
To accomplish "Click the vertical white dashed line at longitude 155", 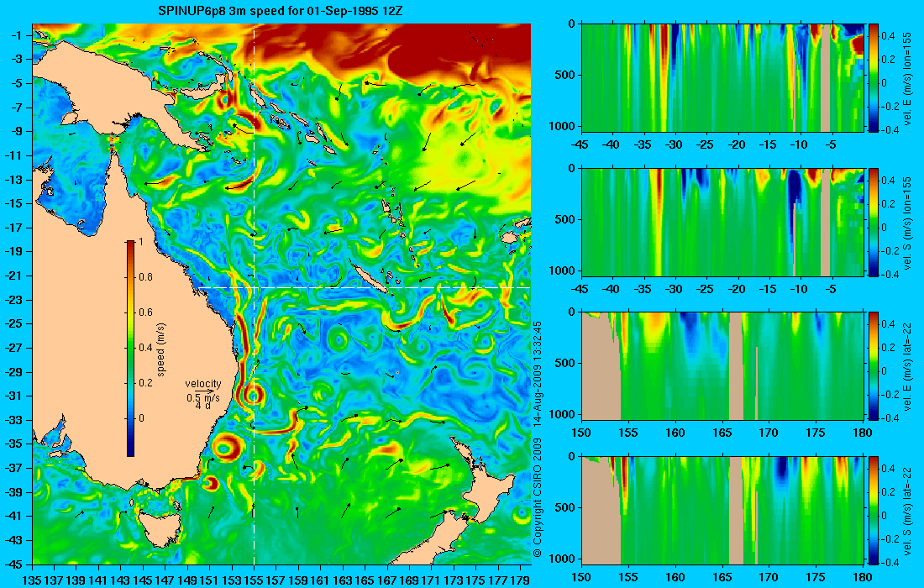I will click(254, 294).
